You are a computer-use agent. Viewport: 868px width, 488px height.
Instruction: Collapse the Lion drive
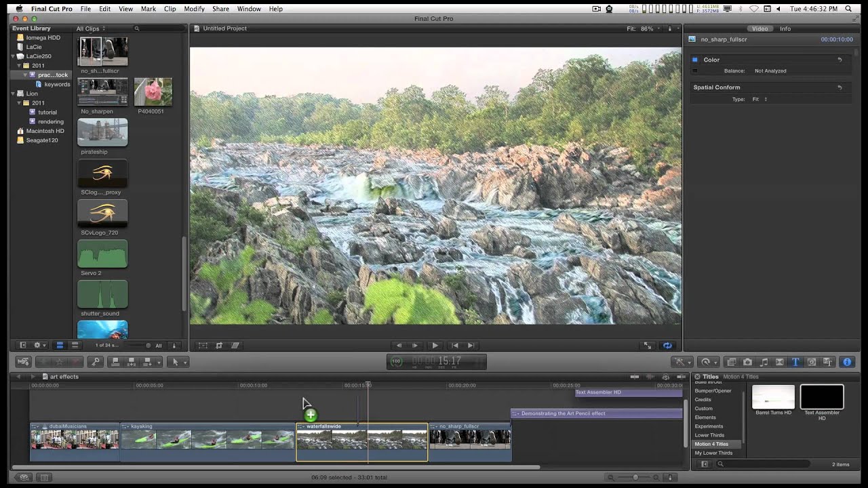tap(14, 94)
